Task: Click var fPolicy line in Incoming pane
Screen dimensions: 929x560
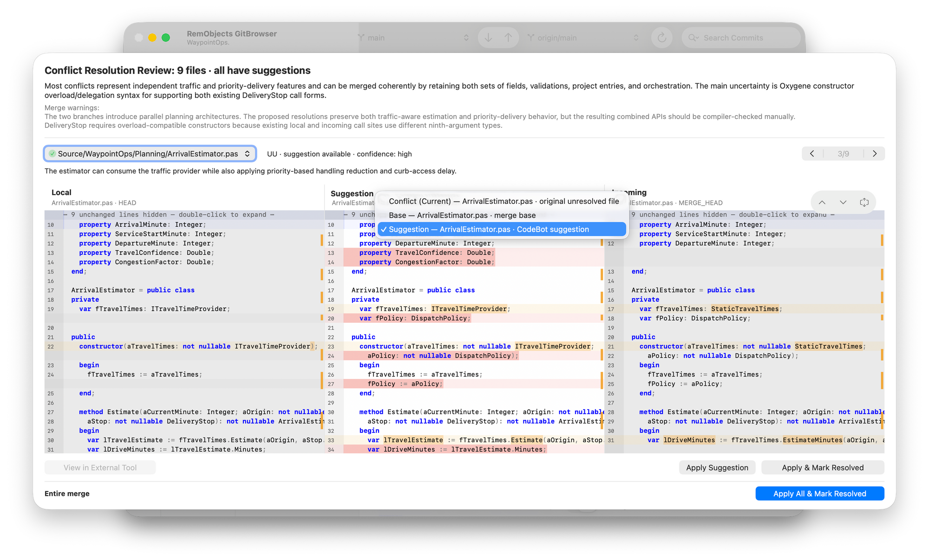Action: 695,318
